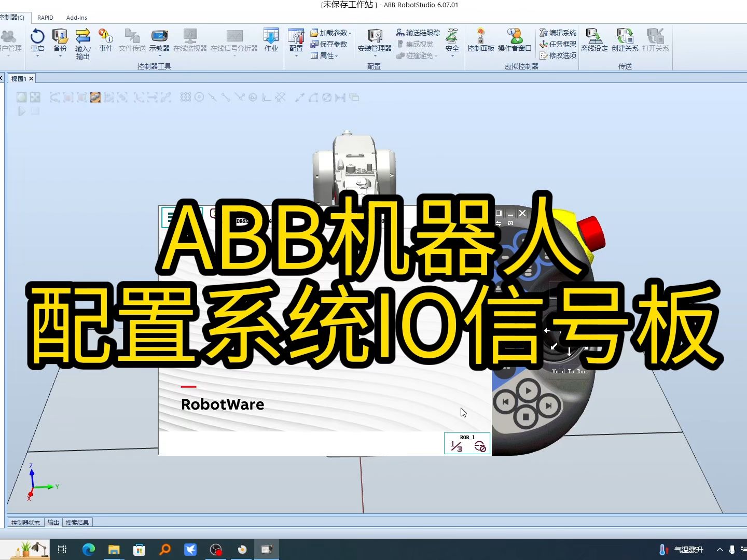Screen dimensions: 747x560
Task: Click the RobotStudio taskbar icon
Action: point(267,550)
